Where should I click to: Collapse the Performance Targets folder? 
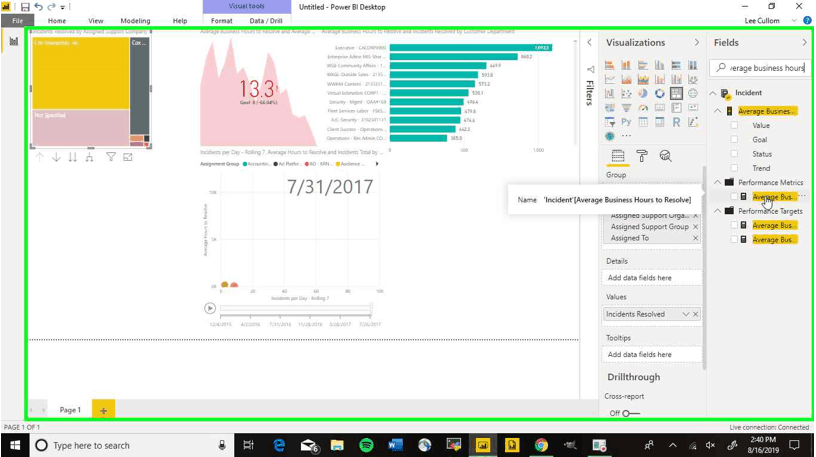[717, 211]
